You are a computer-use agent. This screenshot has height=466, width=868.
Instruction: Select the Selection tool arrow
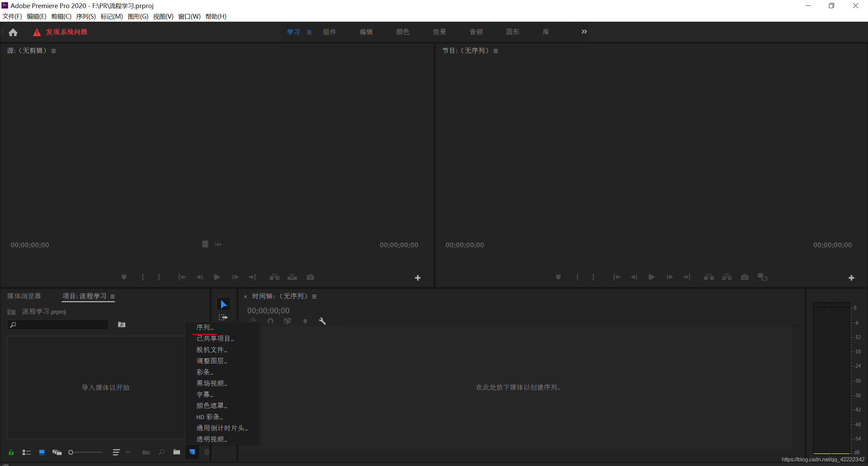pos(223,304)
